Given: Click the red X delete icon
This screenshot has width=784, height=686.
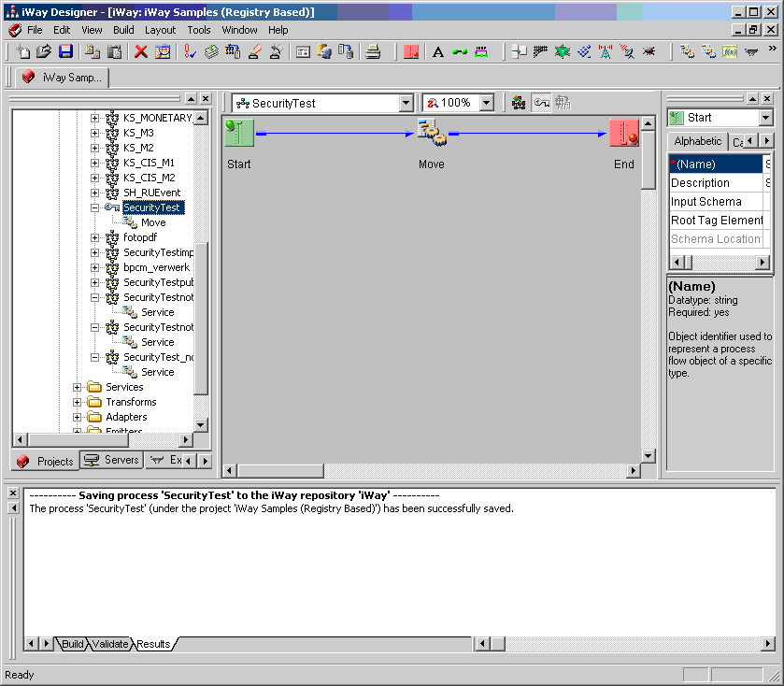Looking at the screenshot, I should [x=141, y=51].
